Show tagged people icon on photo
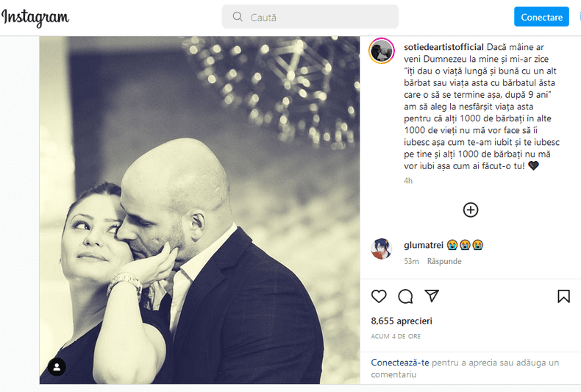Screen dimensions: 581x392 pyautogui.click(x=57, y=367)
